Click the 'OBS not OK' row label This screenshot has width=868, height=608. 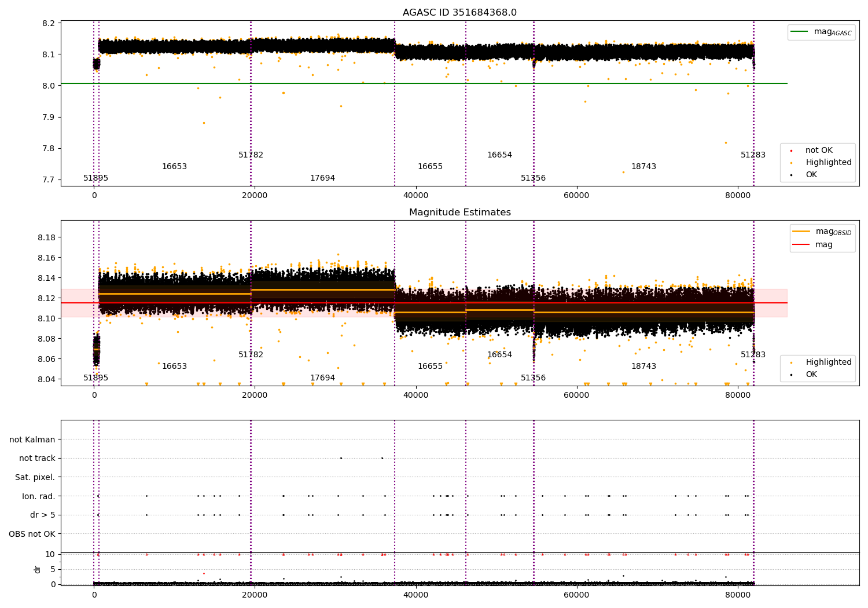[x=32, y=534]
